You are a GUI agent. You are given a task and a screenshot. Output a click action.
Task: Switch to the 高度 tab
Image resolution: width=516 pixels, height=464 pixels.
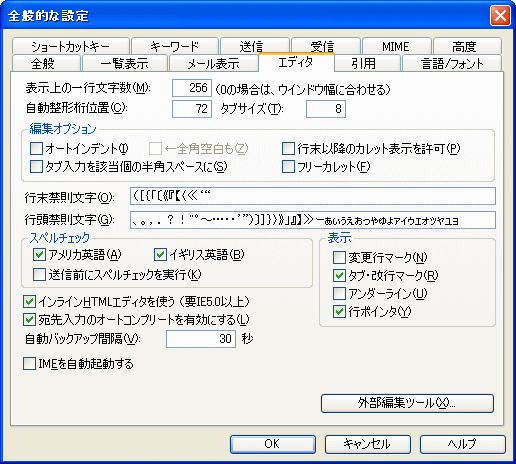467,46
